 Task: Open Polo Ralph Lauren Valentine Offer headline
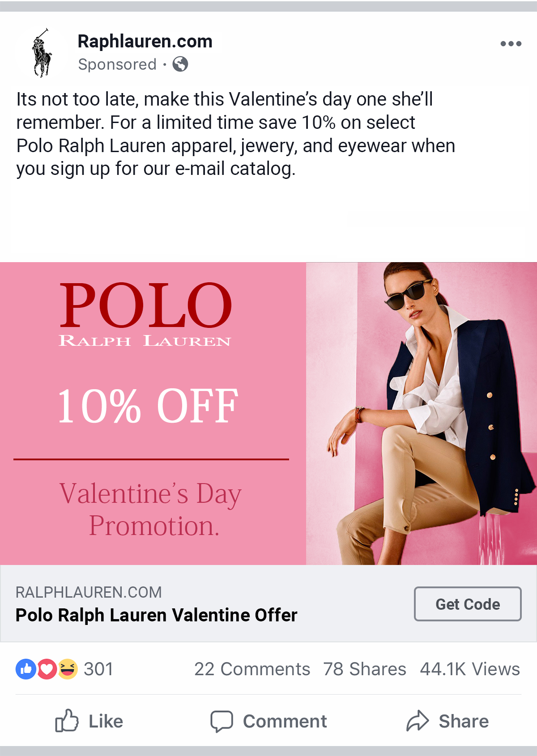pos(156,615)
